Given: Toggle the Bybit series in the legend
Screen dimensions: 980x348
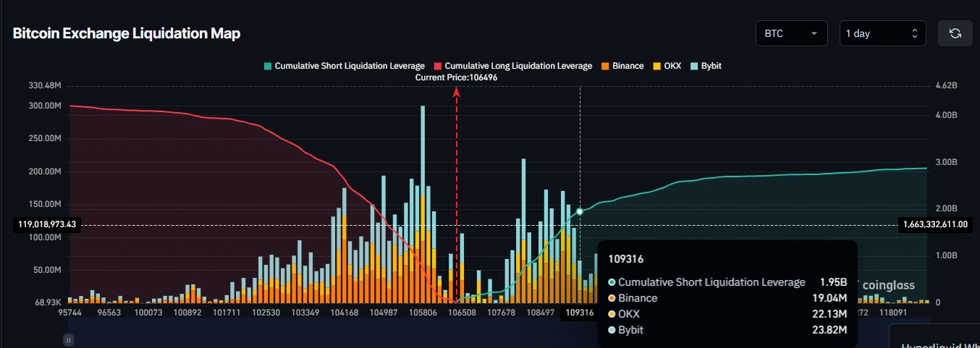Looking at the screenshot, I should point(706,66).
